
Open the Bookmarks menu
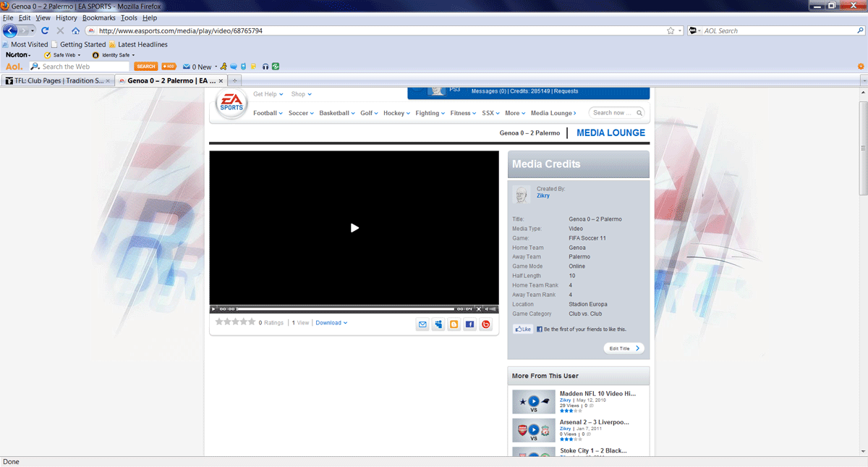coord(98,17)
